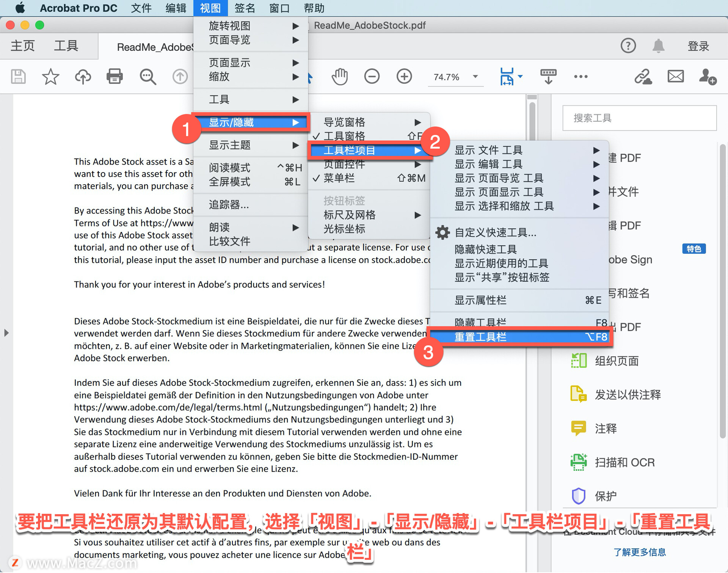
Task: Click the scrolling mode toolbar icon
Action: [548, 77]
